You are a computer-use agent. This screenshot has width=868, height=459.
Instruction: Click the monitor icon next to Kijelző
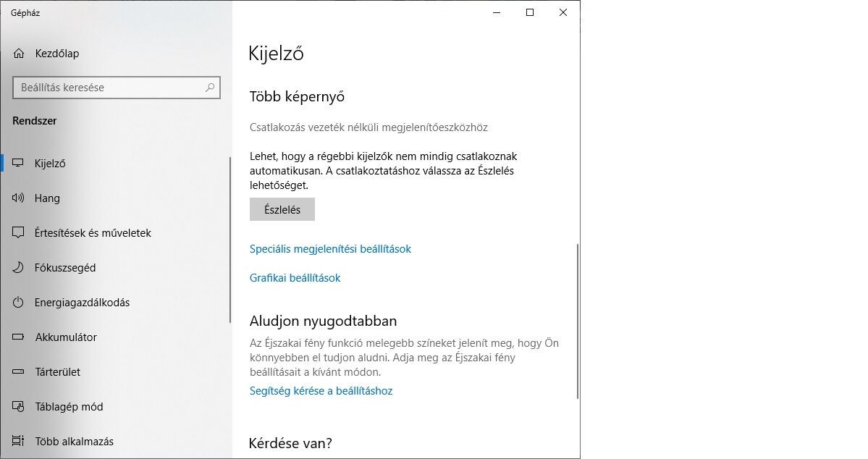coord(18,163)
